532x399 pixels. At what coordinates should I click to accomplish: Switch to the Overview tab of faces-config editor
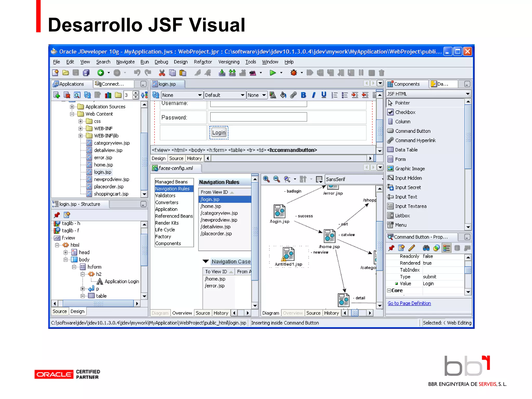tap(182, 313)
